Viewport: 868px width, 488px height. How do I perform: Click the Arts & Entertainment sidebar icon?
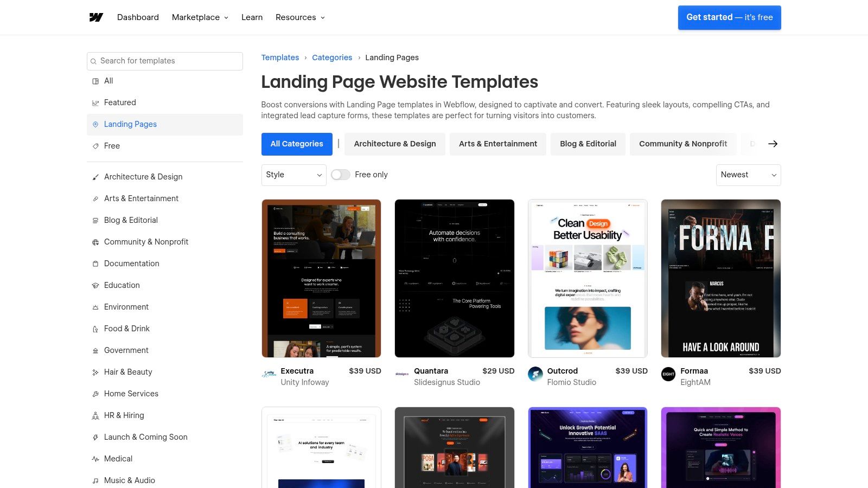[x=95, y=198]
